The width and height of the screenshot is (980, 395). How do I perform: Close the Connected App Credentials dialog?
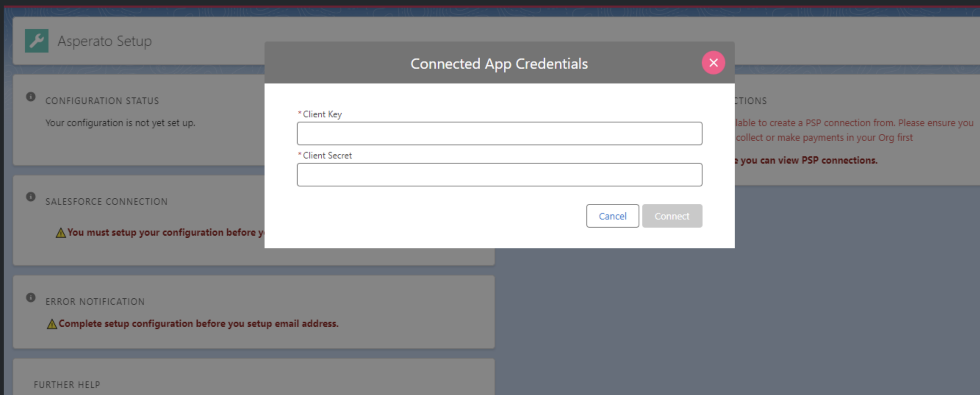click(713, 63)
